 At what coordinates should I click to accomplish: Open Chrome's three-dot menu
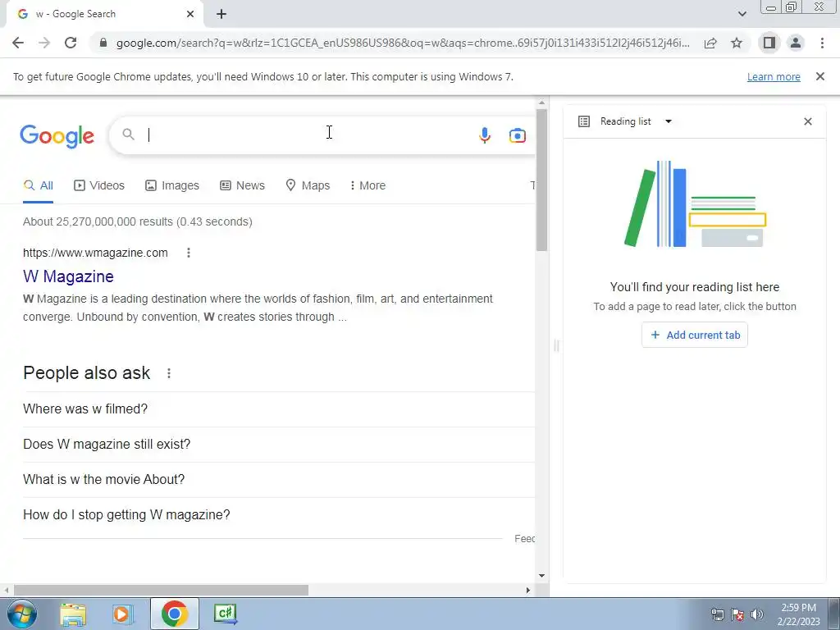[822, 43]
